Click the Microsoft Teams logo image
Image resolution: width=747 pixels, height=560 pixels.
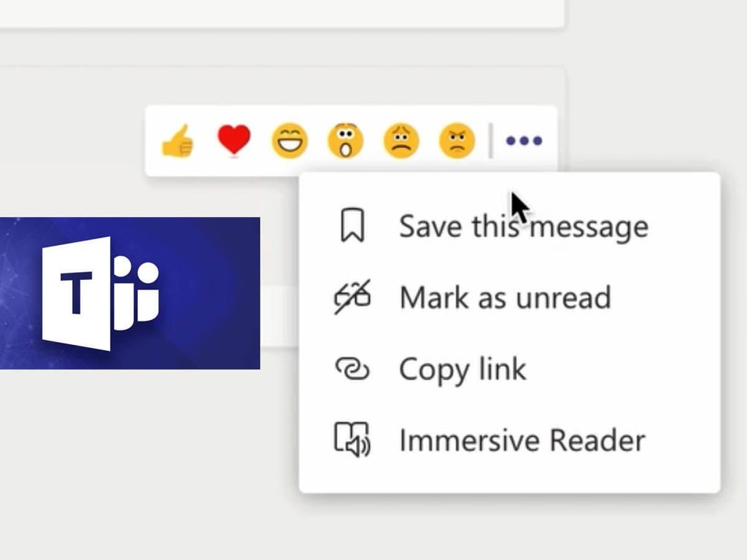point(130,293)
